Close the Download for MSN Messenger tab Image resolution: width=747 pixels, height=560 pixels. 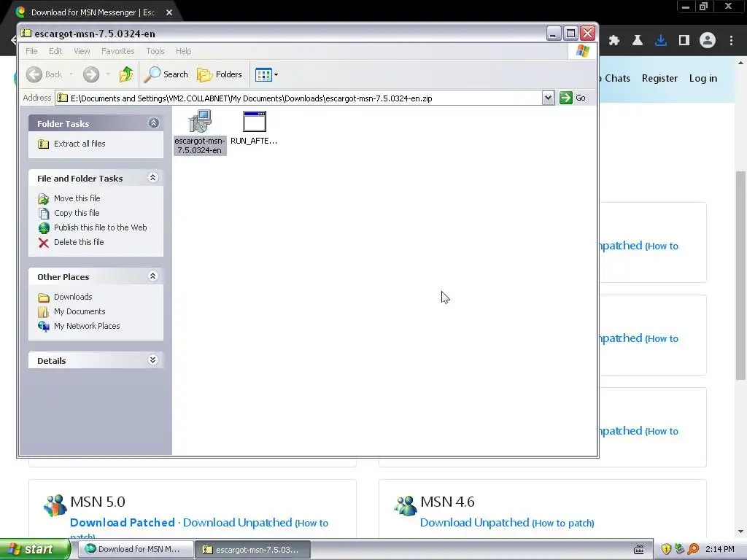(x=169, y=12)
